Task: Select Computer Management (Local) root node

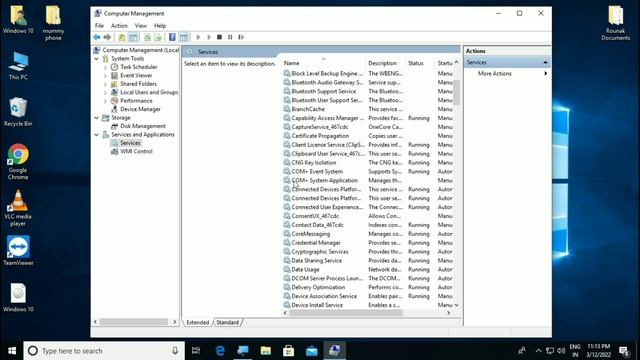Action: pyautogui.click(x=140, y=50)
